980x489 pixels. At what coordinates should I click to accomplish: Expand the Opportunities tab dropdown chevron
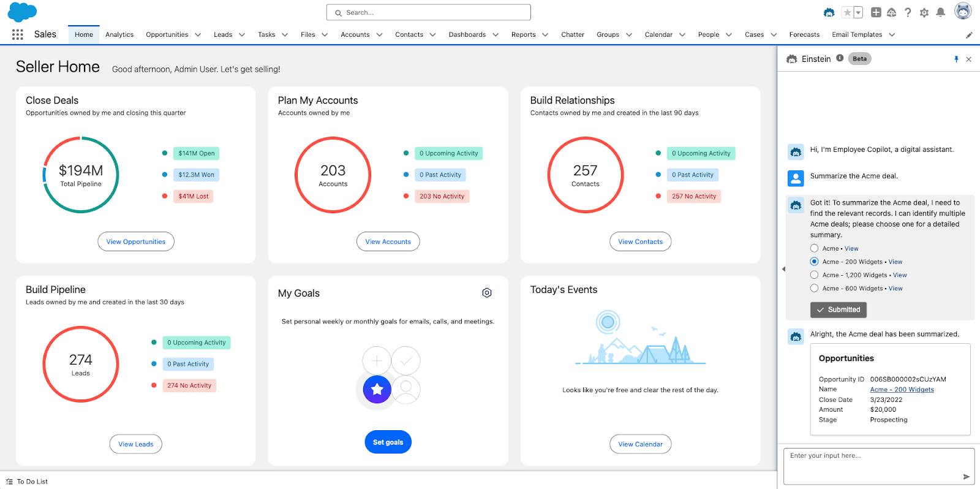coord(198,35)
